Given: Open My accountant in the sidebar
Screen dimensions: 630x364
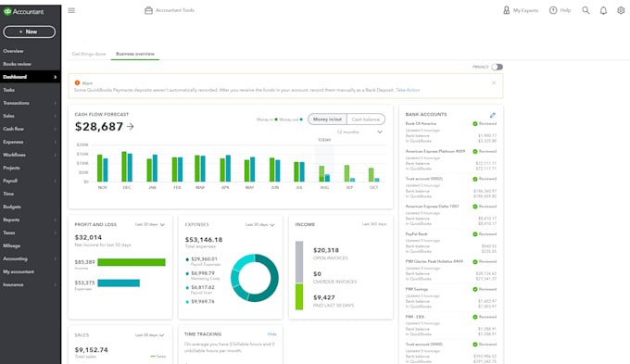Looking at the screenshot, I should (x=19, y=272).
